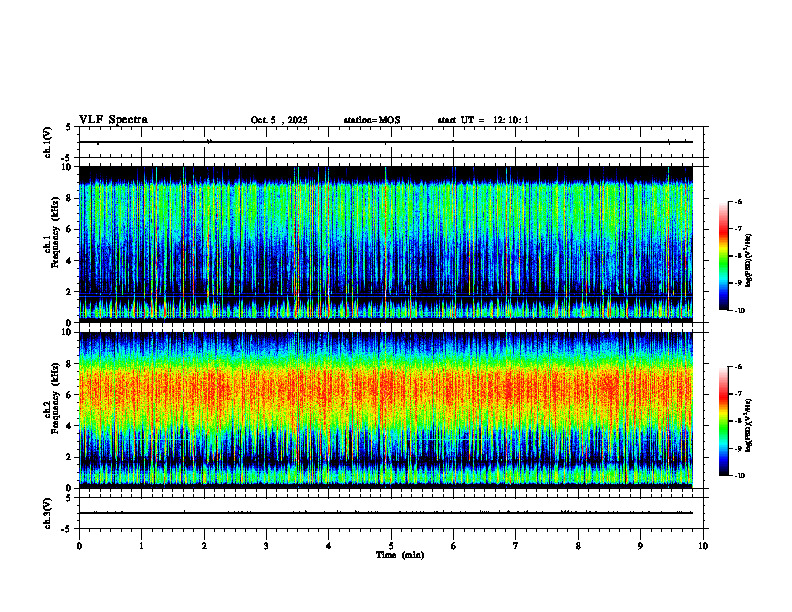
Task: Click time axis tick label "0"
Action: tap(79, 546)
